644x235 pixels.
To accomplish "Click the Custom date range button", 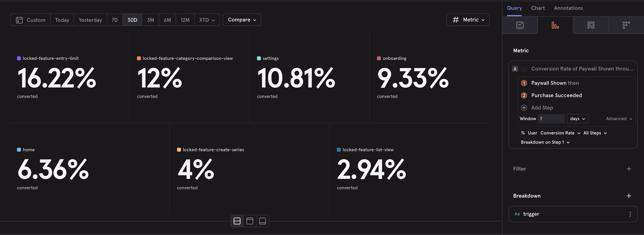I will coord(30,20).
